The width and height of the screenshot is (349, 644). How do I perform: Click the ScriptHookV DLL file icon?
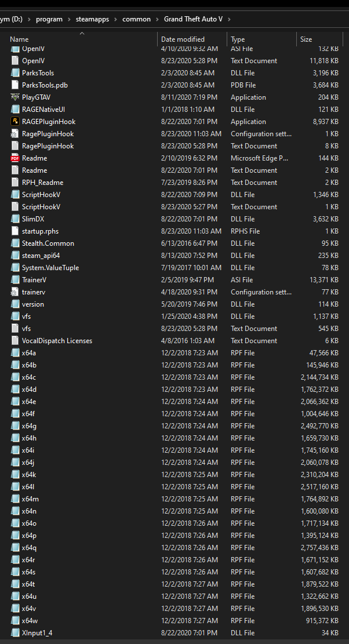tap(14, 195)
